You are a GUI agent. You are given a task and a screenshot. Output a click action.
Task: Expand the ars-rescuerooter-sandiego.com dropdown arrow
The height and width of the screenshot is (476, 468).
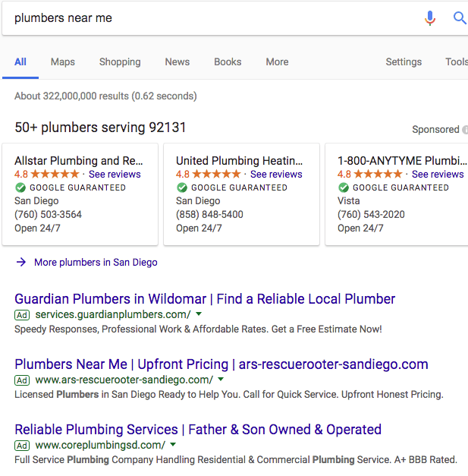point(221,379)
